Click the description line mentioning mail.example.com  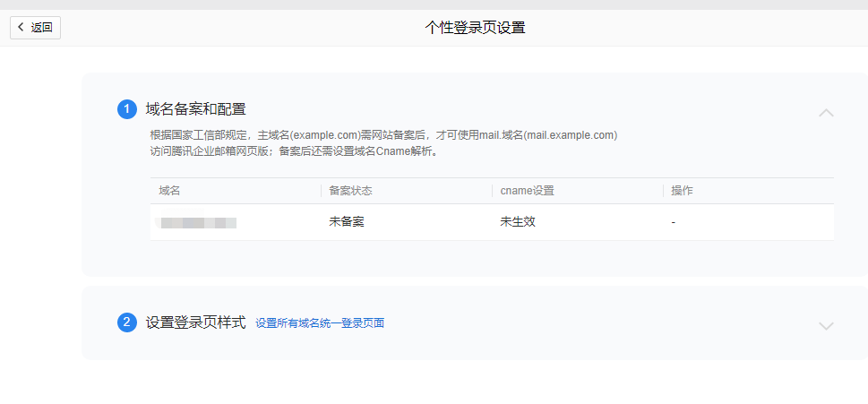pyautogui.click(x=383, y=135)
